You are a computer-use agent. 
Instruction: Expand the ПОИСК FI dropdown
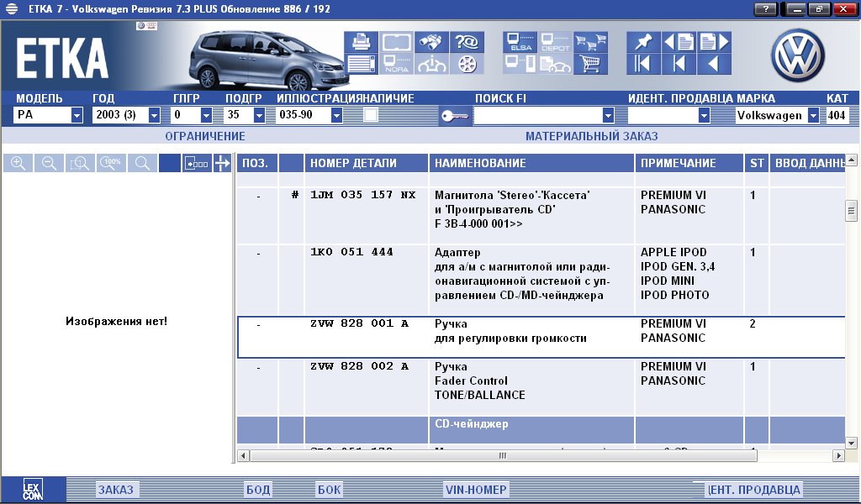(608, 115)
